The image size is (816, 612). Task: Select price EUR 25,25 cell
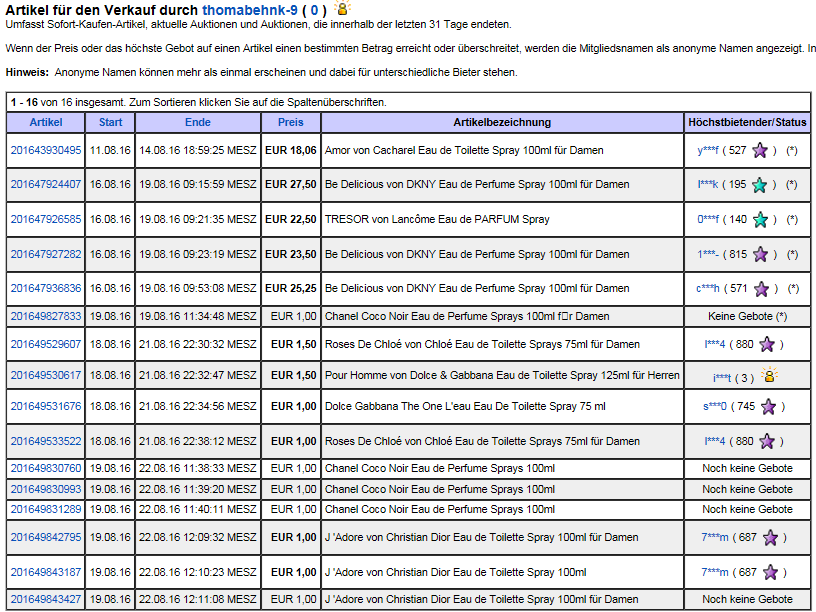[290, 288]
